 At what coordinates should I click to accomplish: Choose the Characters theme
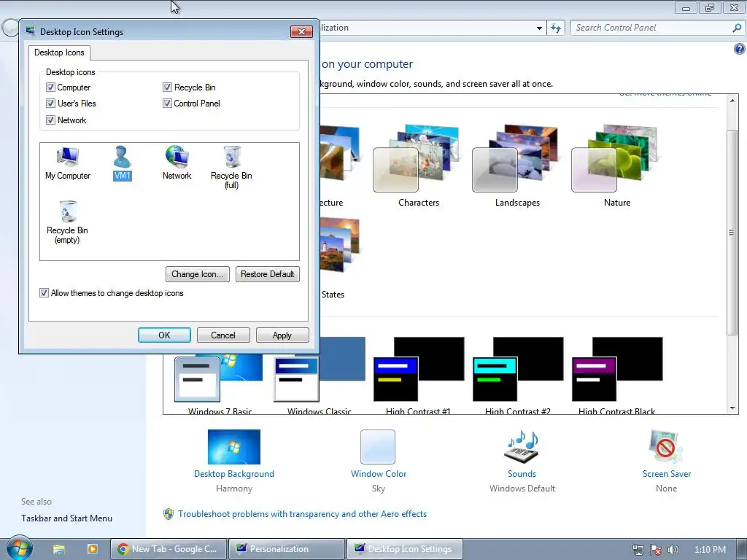[418, 166]
